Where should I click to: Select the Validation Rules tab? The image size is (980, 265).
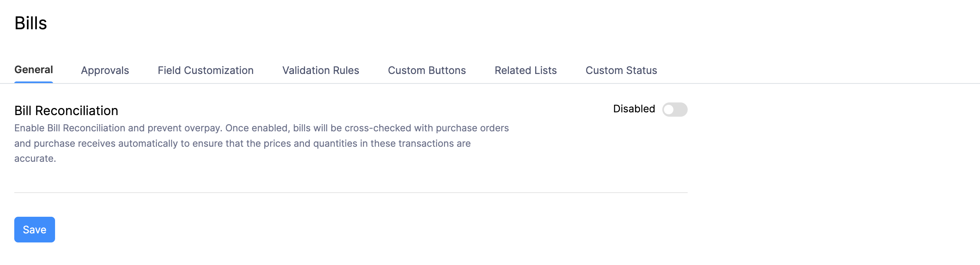[x=320, y=70]
